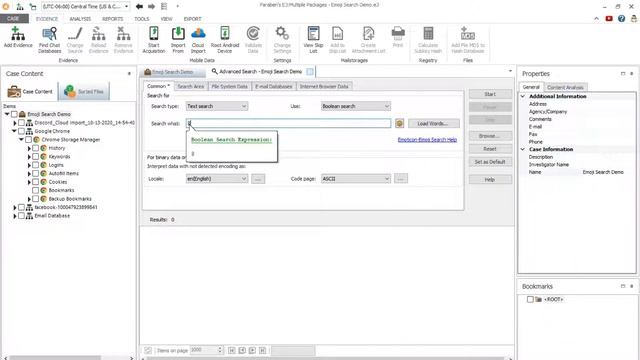The image size is (640, 360).
Task: Click the user account icon top right
Action: click(x=633, y=19)
